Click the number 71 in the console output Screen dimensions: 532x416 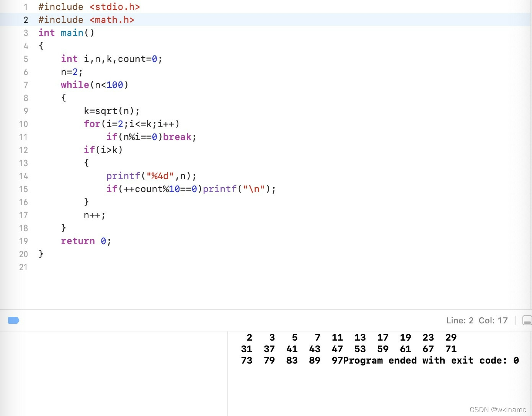(451, 349)
